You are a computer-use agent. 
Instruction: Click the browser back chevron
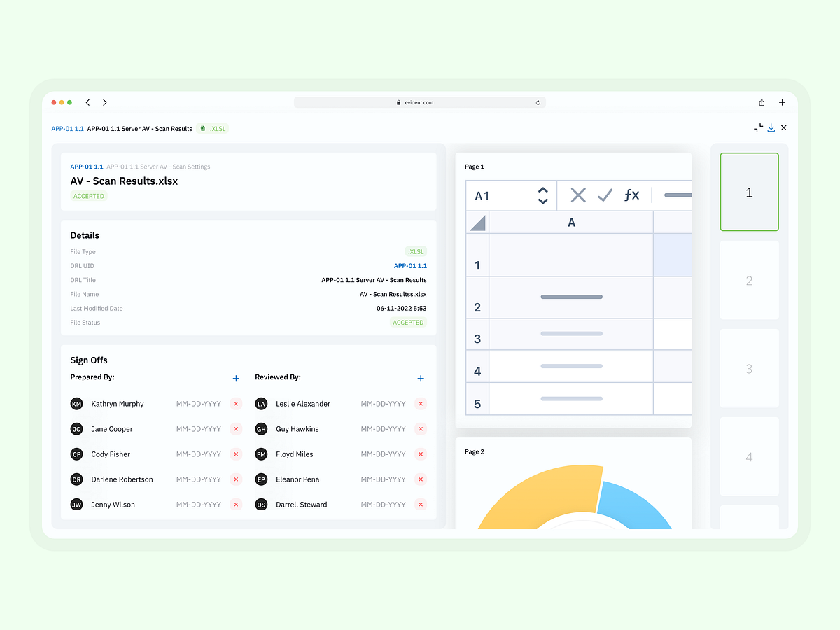(x=87, y=102)
